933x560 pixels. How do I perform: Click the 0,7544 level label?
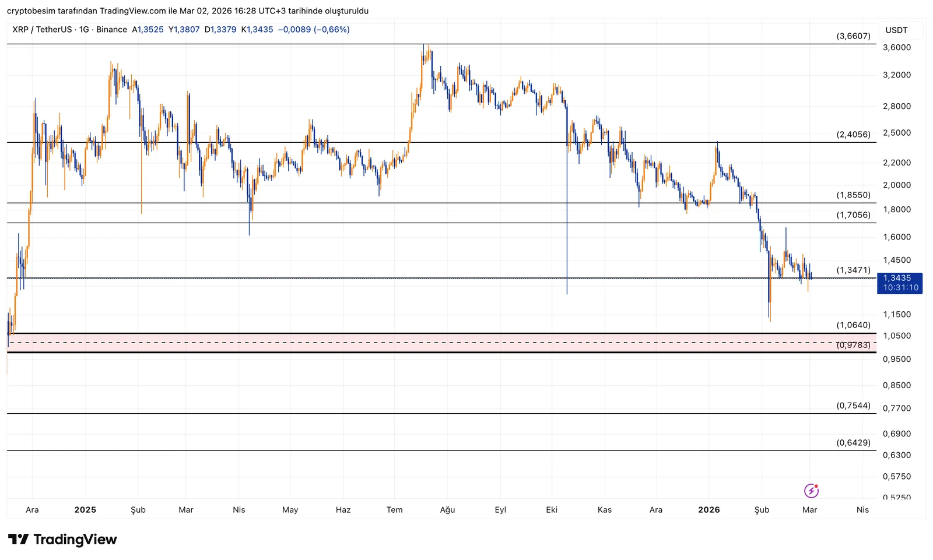pyautogui.click(x=853, y=406)
